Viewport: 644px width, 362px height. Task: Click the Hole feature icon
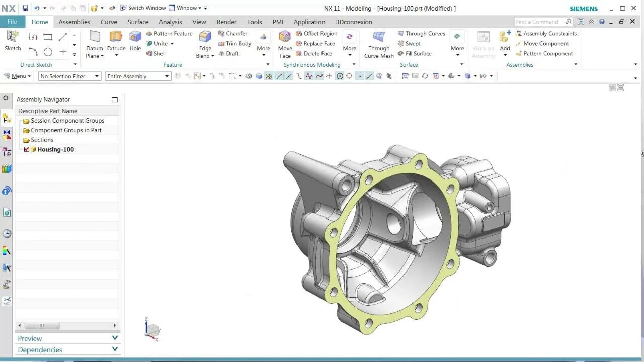click(x=135, y=37)
